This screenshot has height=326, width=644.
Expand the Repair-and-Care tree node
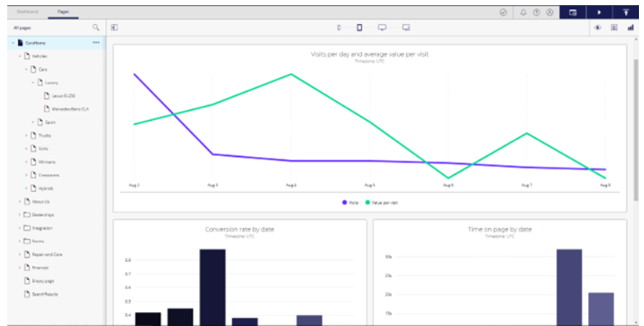(20, 255)
